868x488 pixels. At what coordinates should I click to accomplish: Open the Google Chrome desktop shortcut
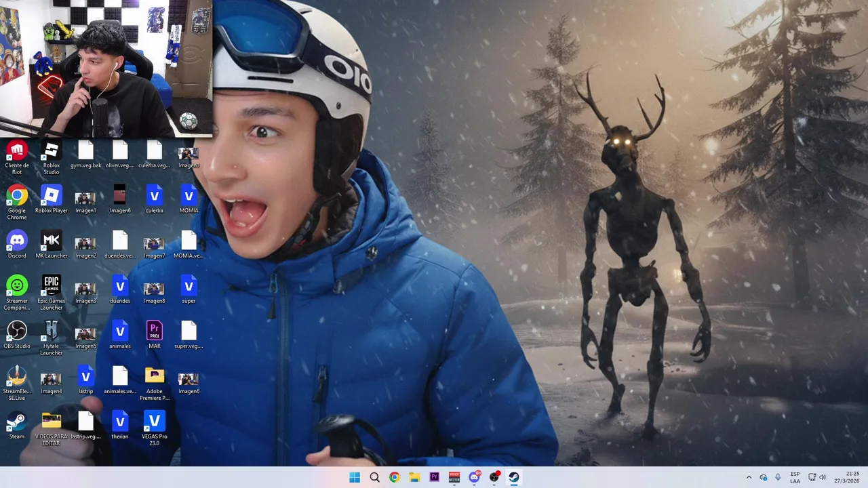(17, 202)
